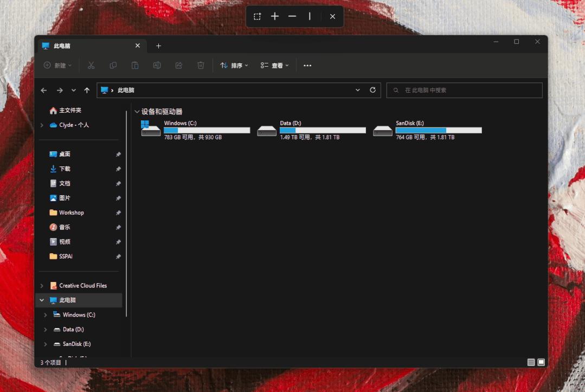Click the Refresh icon in address bar
Viewport: 585px width, 392px height.
click(372, 90)
